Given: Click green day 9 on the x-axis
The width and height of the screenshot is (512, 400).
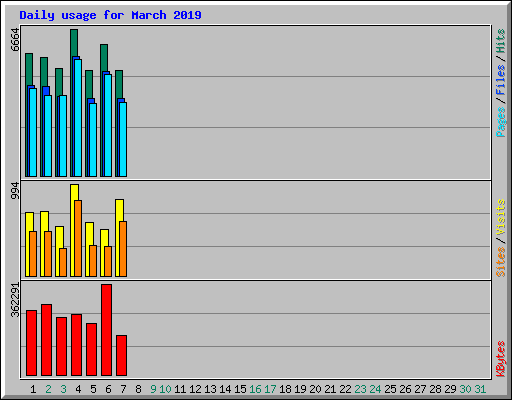Looking at the screenshot, I should click(153, 389).
